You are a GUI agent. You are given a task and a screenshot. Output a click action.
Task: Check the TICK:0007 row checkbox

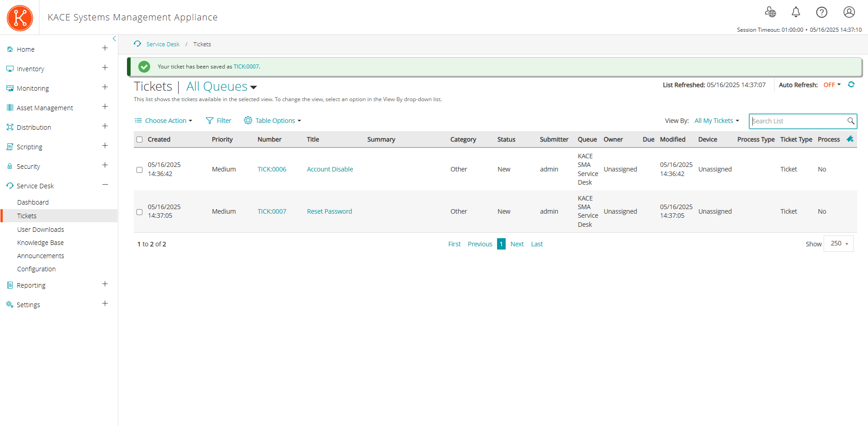click(x=140, y=212)
